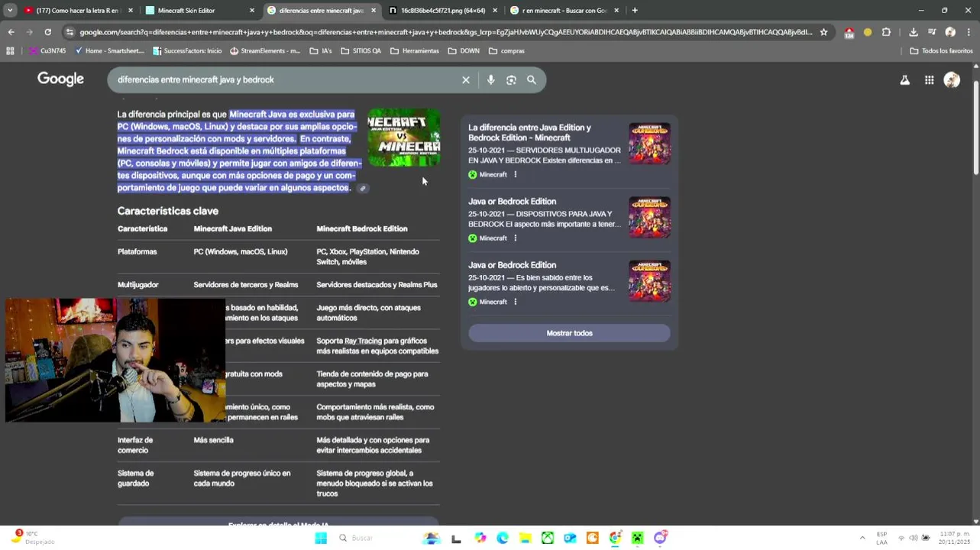Close the diferencias entre minecraft tab
Screen dimensions: 980x550
click(x=374, y=11)
